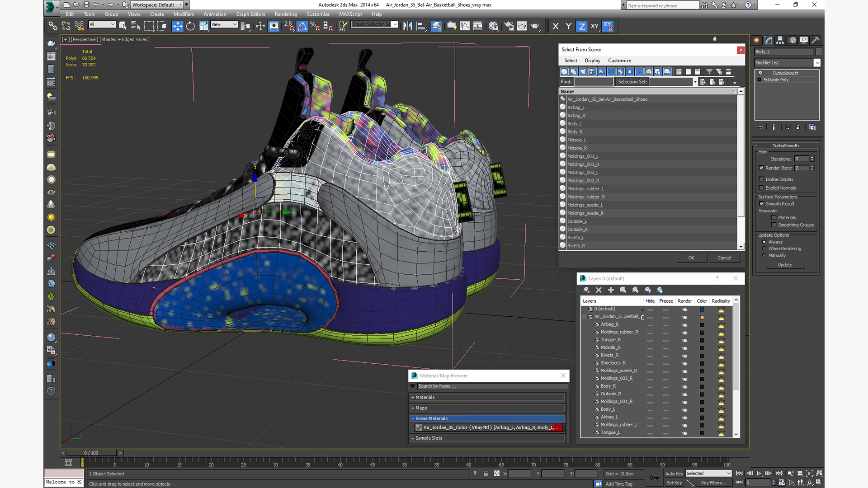
Task: Click the Edit Named Selection Sets icon
Action: [343, 26]
